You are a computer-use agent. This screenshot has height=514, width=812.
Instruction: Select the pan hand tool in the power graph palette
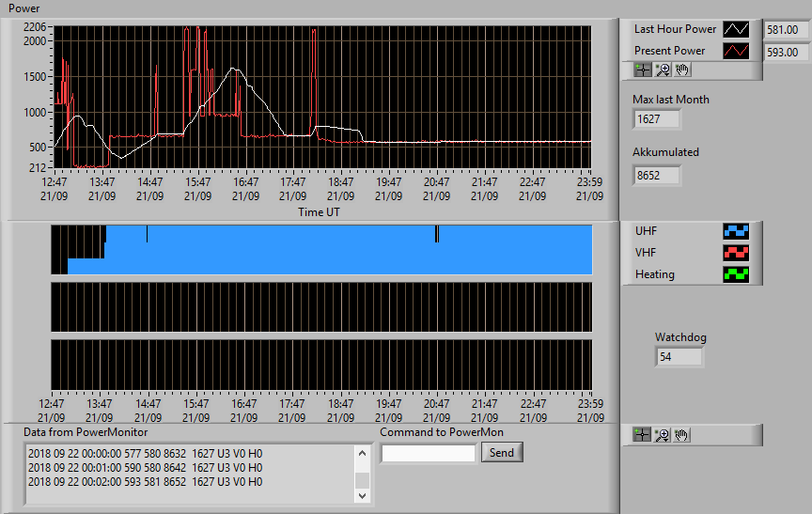point(682,70)
